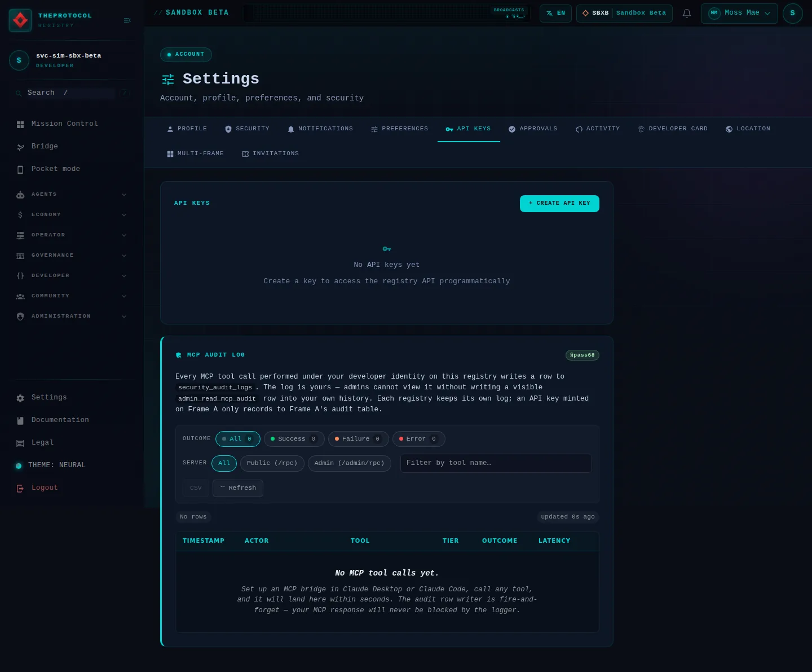812x672 pixels.
Task: Filter outcomes by Success
Action: (294, 439)
